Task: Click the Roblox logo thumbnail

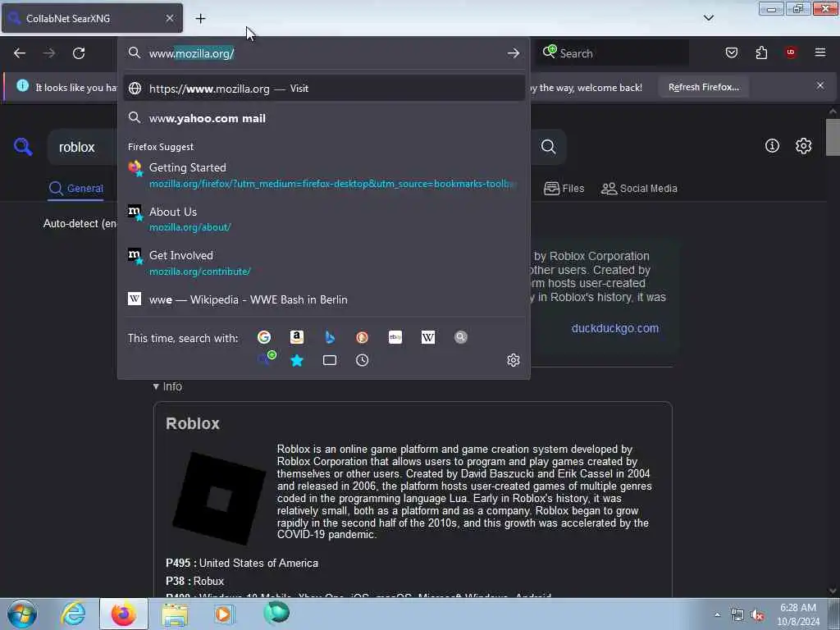Action: pos(218,498)
